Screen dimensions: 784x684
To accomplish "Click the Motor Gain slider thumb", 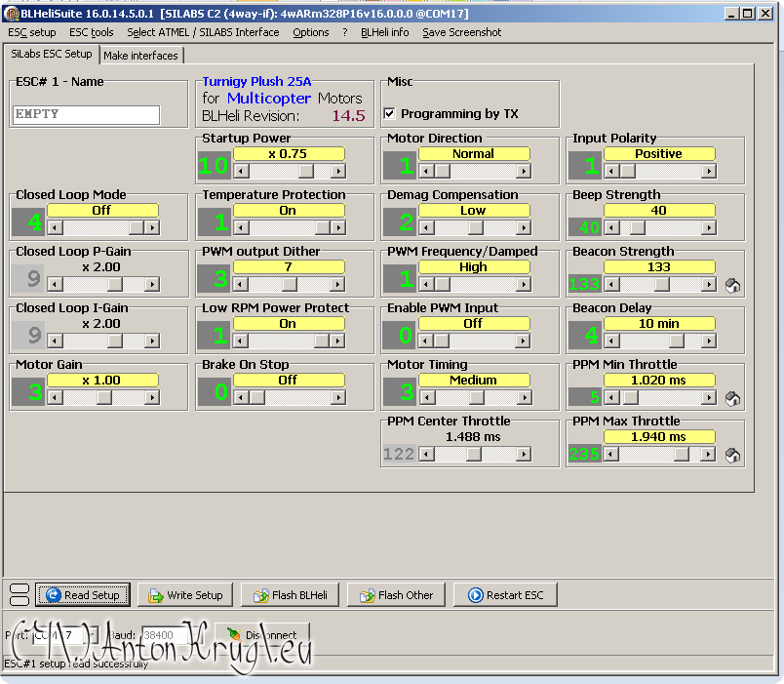I will point(104,397).
